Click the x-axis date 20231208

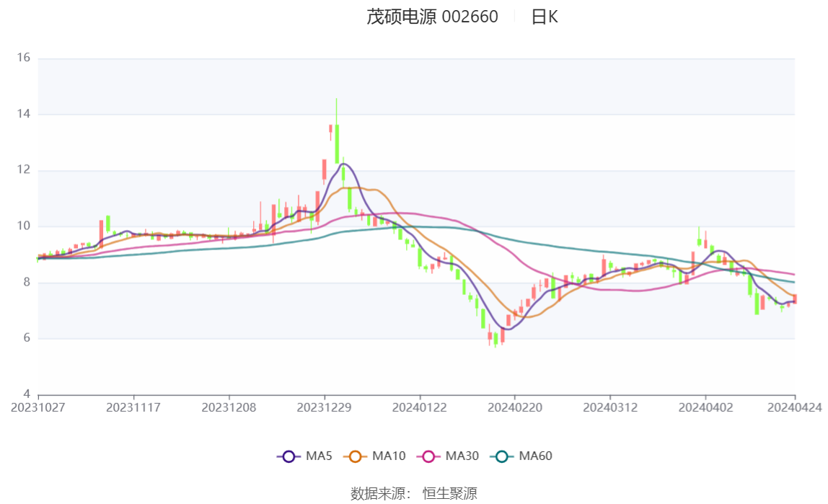(229, 407)
